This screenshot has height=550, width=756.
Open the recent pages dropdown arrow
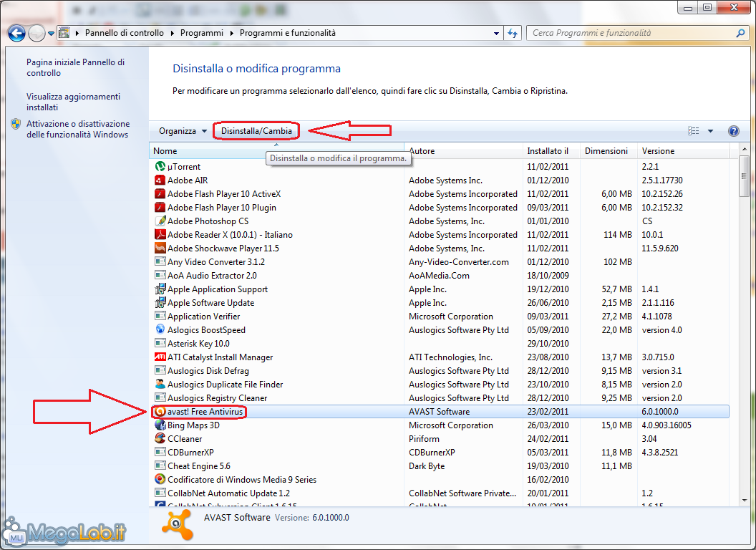(x=51, y=33)
